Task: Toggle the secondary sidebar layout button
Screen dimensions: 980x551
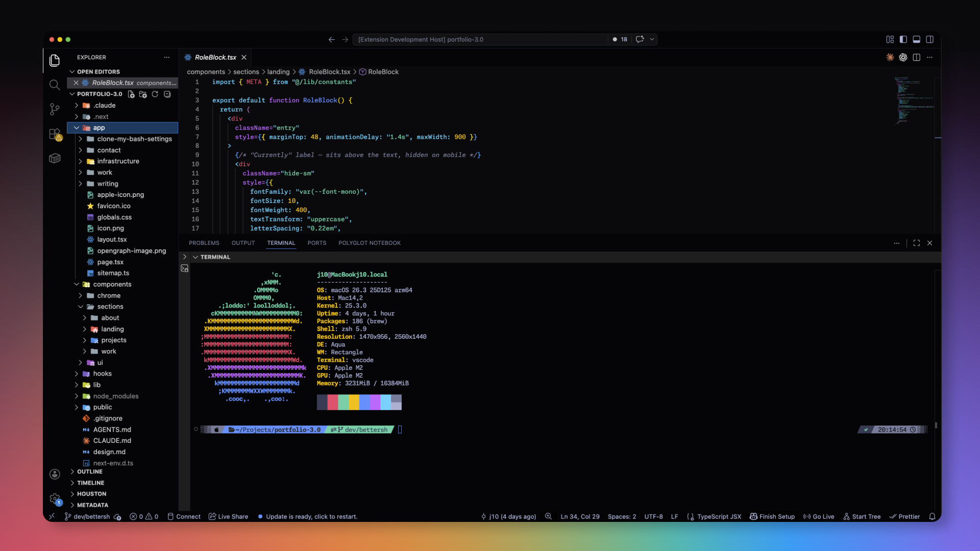Action: point(930,39)
